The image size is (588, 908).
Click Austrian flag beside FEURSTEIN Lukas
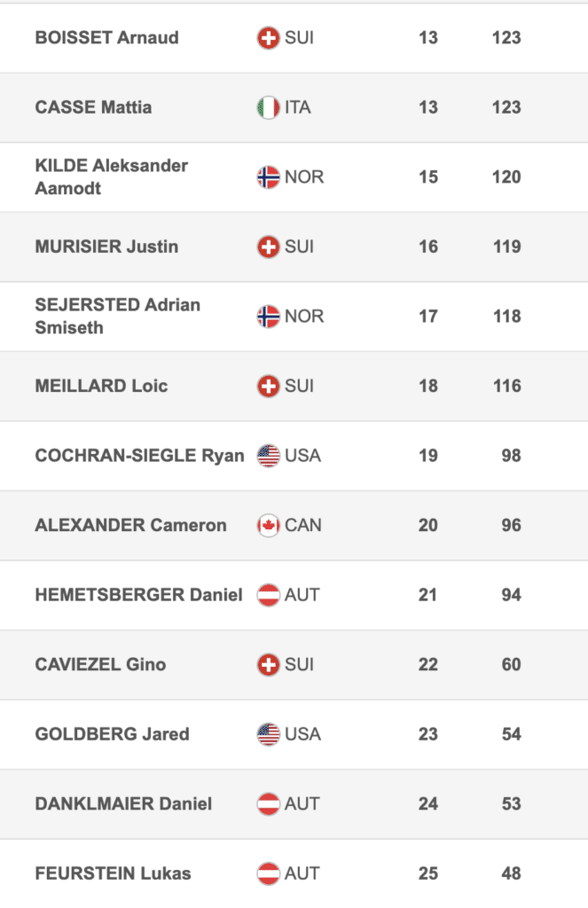(x=268, y=873)
